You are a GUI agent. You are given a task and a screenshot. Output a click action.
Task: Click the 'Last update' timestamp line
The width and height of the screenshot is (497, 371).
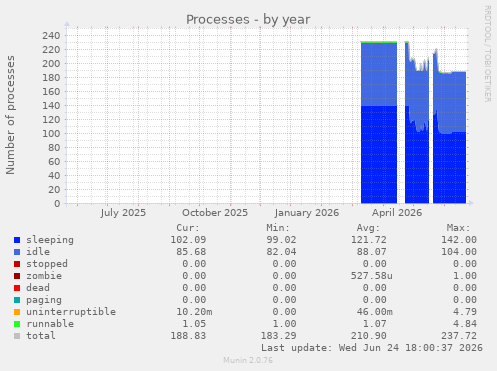coord(372,348)
